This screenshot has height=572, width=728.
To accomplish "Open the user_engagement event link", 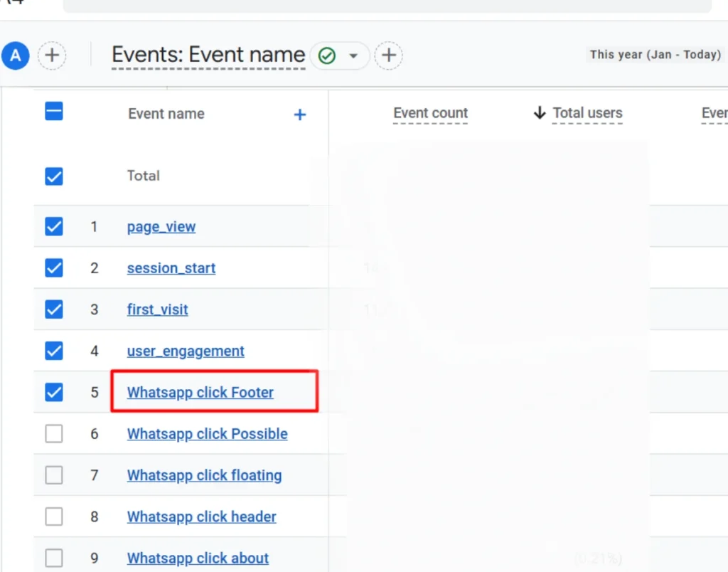I will coord(186,351).
